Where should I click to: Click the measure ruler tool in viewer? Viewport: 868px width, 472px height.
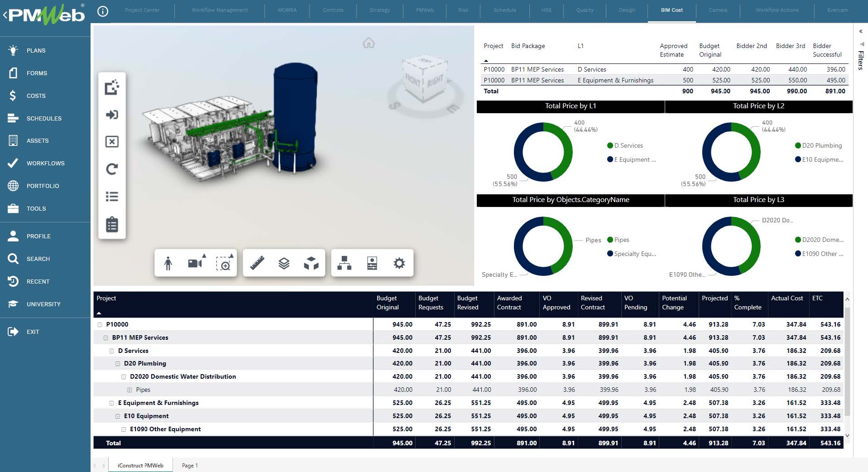257,263
